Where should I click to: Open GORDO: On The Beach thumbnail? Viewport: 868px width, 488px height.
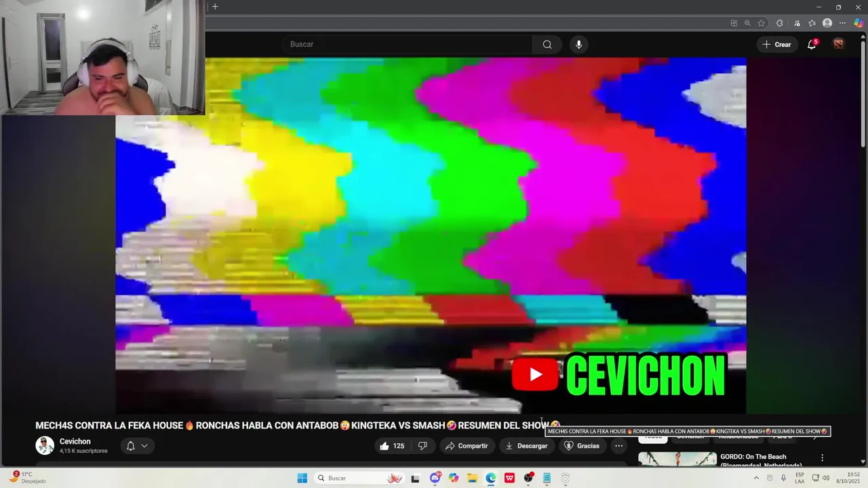coord(677,460)
